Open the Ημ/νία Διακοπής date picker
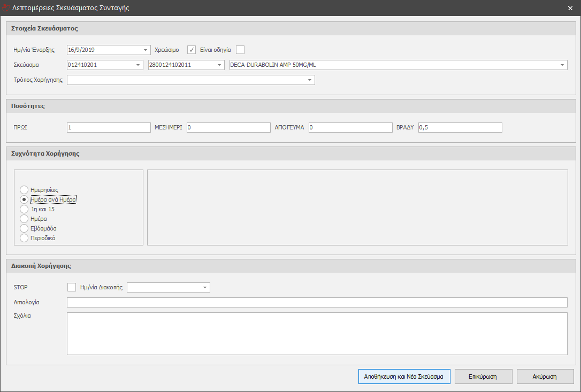 coord(205,288)
